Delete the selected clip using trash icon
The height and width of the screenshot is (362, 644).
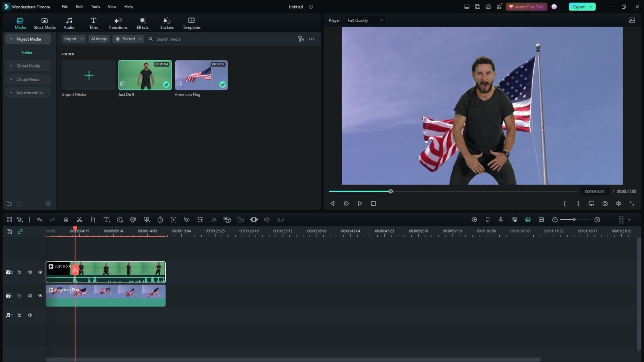click(66, 220)
